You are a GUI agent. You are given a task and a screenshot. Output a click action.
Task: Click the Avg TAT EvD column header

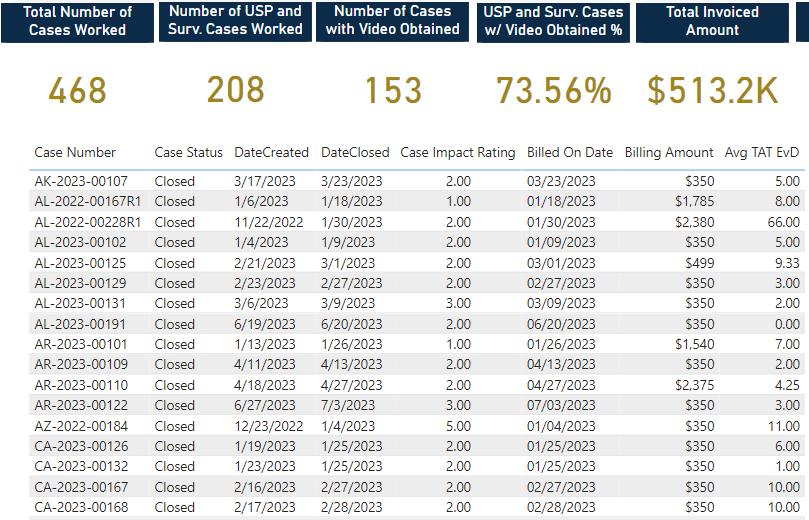click(x=762, y=153)
